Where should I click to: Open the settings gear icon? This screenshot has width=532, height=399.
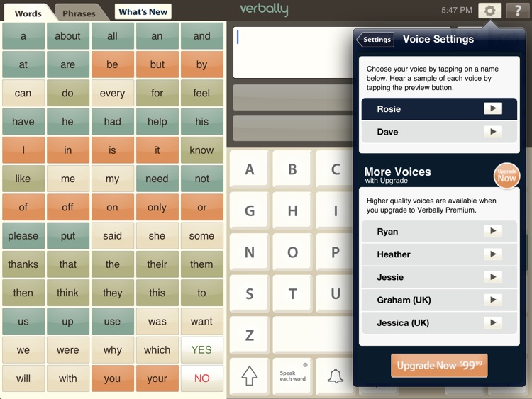pos(489,11)
